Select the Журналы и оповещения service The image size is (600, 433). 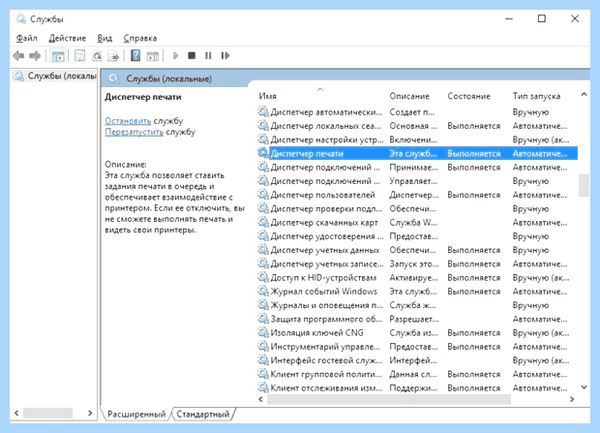click(417, 305)
